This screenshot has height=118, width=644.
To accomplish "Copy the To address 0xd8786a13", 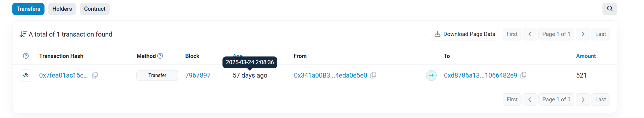I will click(524, 75).
